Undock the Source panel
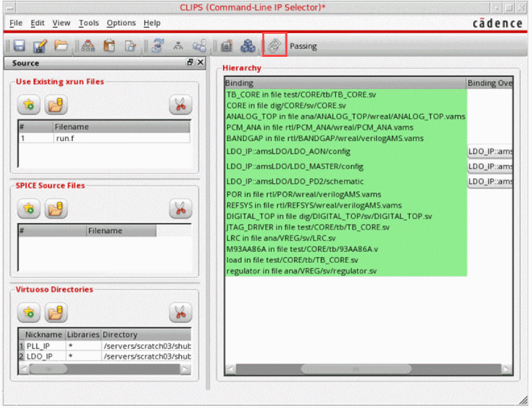Screen dimensions: 532x408 (190, 63)
